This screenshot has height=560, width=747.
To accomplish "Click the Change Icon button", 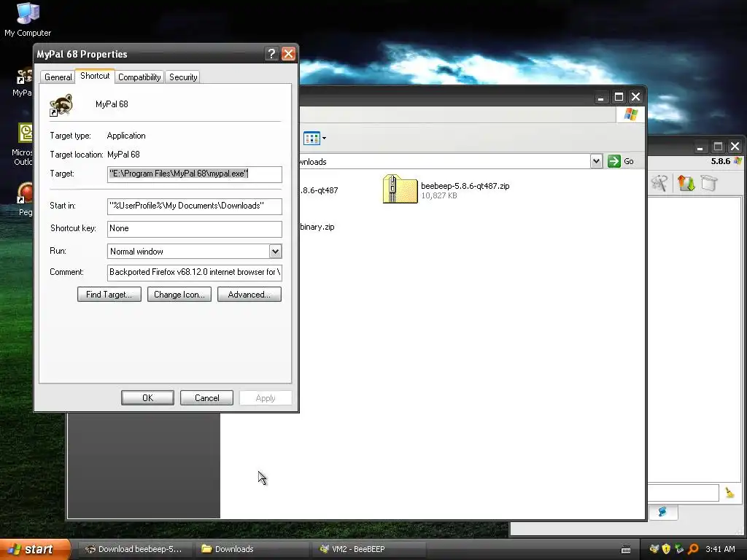I will coord(179,295).
